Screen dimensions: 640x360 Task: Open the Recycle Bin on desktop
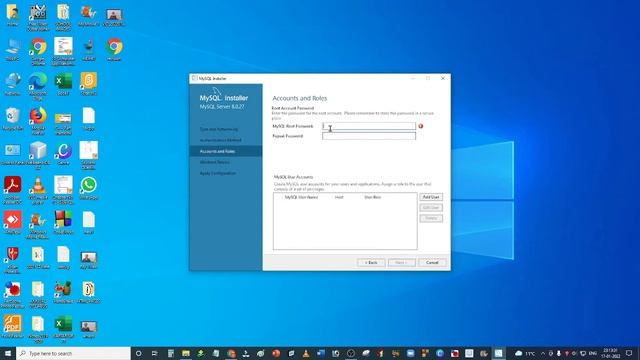(12, 119)
